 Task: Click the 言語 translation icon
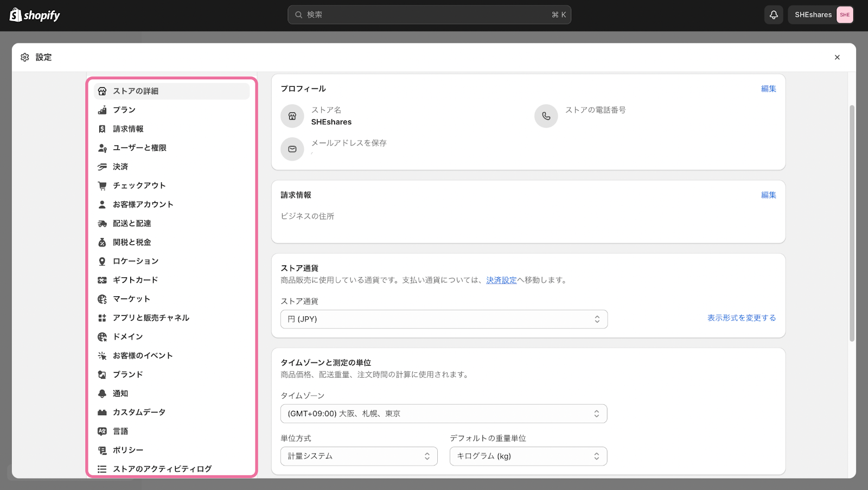pyautogui.click(x=102, y=431)
